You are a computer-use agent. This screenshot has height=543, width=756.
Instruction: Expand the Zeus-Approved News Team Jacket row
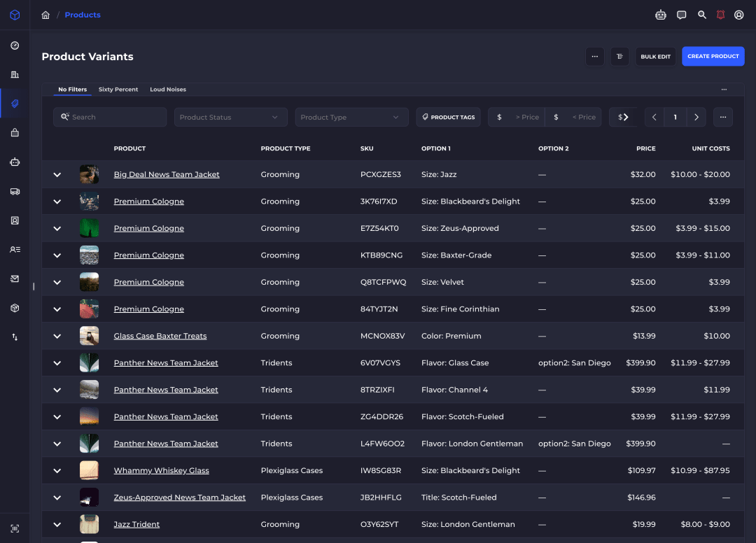(57, 498)
